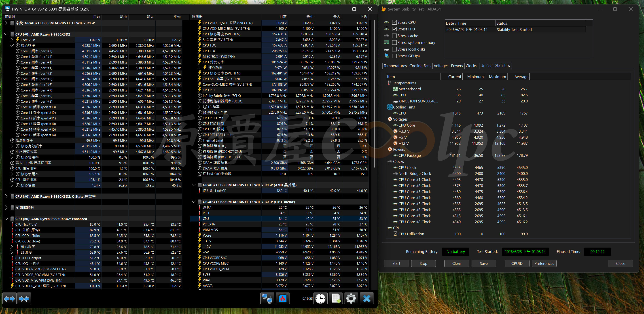Image resolution: width=644 pixels, height=314 pixels.
Task: Click lightning icon beside CPU TDC row
Action: click(x=199, y=45)
